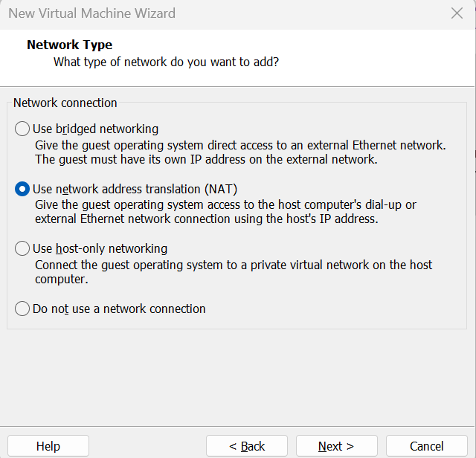Click NAT description mentioning host computer's dial-up
Image resolution: width=476 pixels, height=458 pixels.
click(225, 205)
